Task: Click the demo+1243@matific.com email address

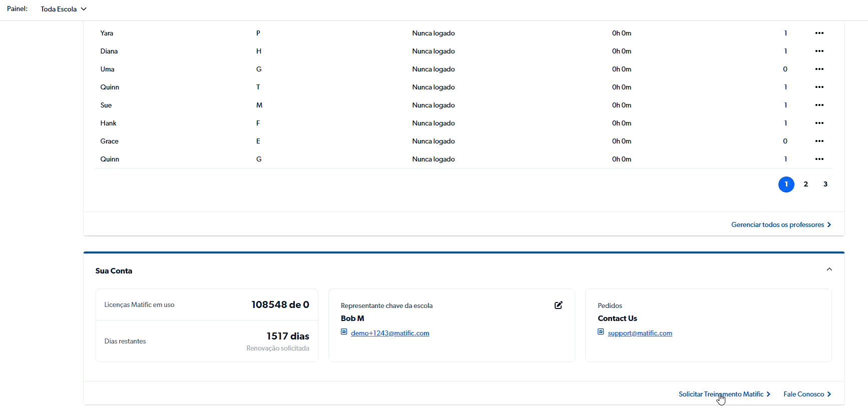Action: tap(390, 333)
